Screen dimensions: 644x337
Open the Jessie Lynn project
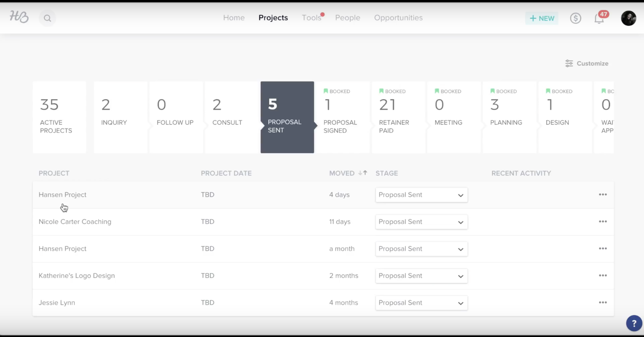pos(57,303)
